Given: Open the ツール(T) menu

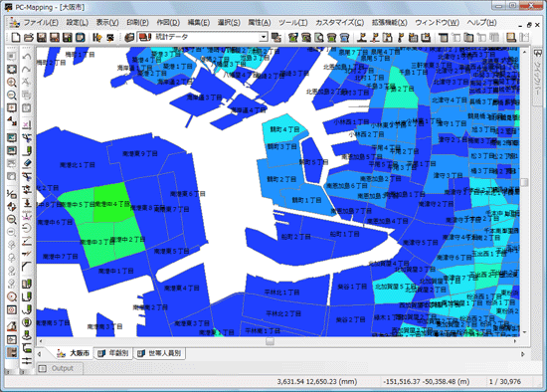Looking at the screenshot, I should click(293, 22).
